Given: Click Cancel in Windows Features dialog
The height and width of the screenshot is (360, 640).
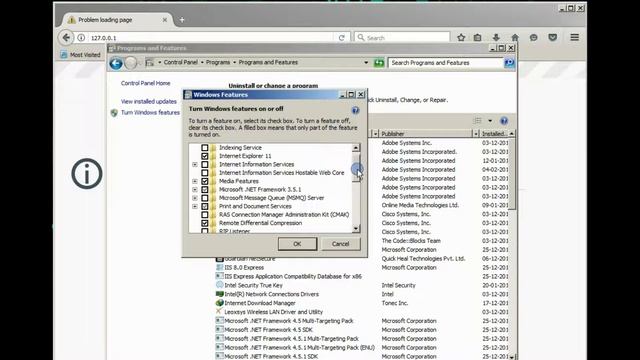Looking at the screenshot, I should 340,244.
